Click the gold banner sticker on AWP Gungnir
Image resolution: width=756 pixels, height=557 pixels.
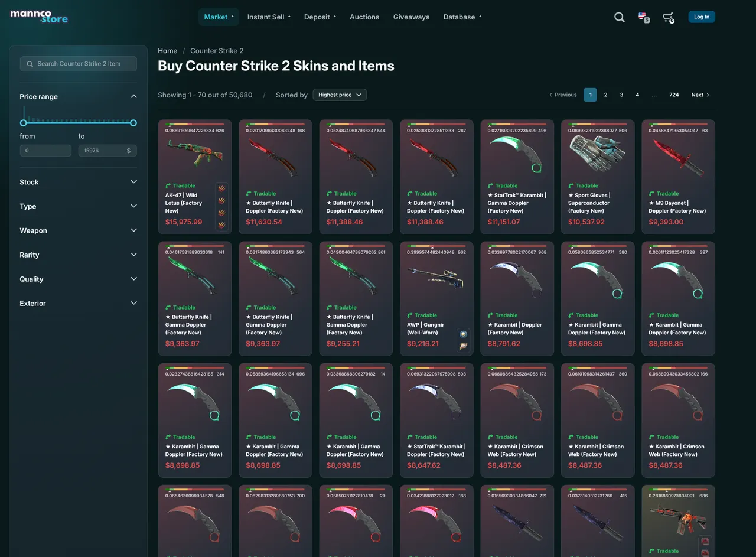[464, 347]
